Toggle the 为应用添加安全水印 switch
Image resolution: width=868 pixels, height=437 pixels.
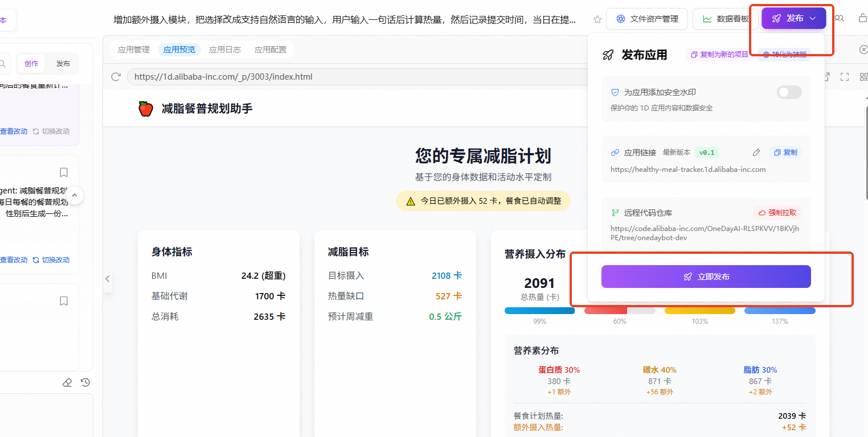[789, 92]
